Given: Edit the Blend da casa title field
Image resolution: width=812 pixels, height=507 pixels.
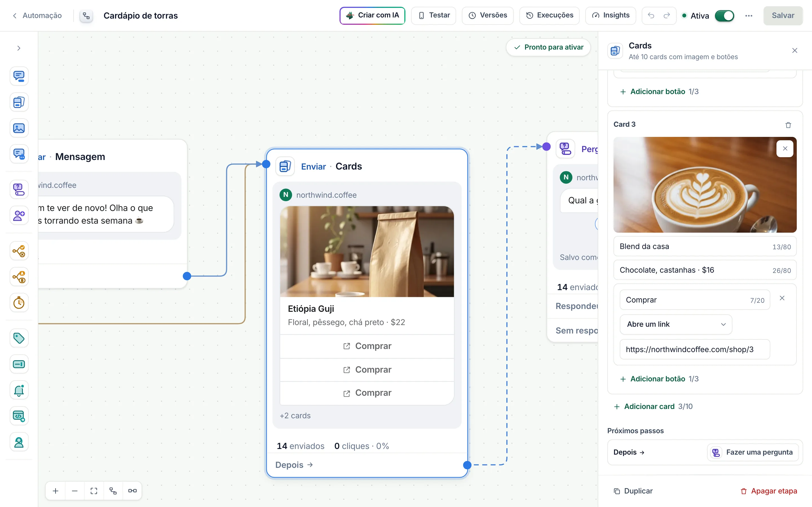Looking at the screenshot, I should tap(705, 246).
